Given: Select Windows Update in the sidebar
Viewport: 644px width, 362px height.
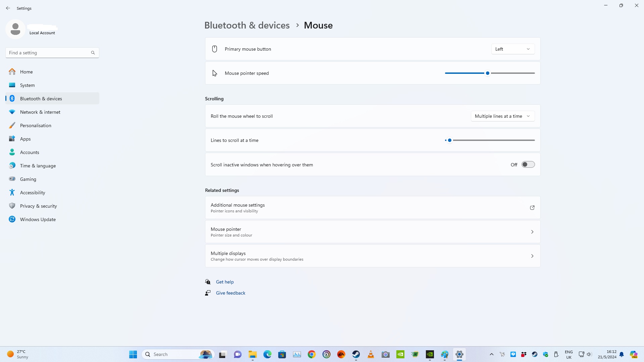Looking at the screenshot, I should (52, 219).
